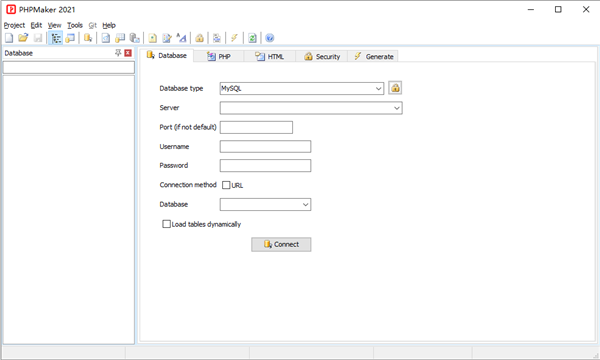Maximize the PHPMaker window

(558, 9)
